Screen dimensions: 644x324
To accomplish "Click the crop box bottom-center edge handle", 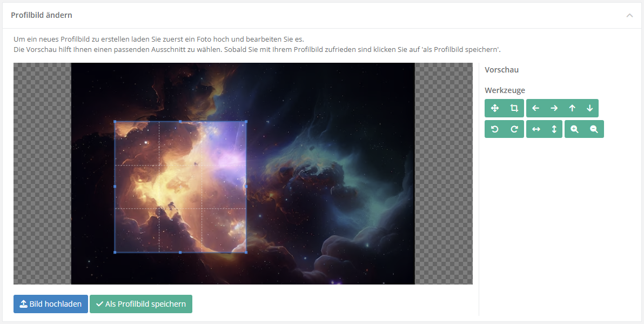I will [x=180, y=252].
